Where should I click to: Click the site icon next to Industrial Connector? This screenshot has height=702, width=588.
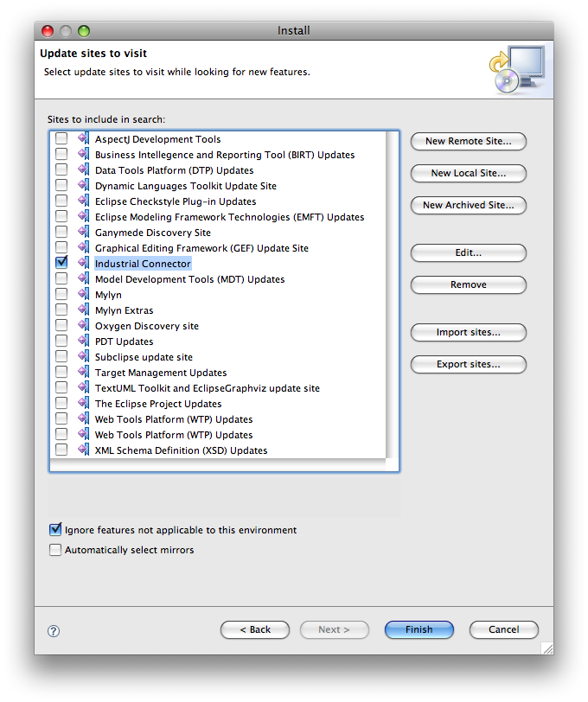point(83,263)
